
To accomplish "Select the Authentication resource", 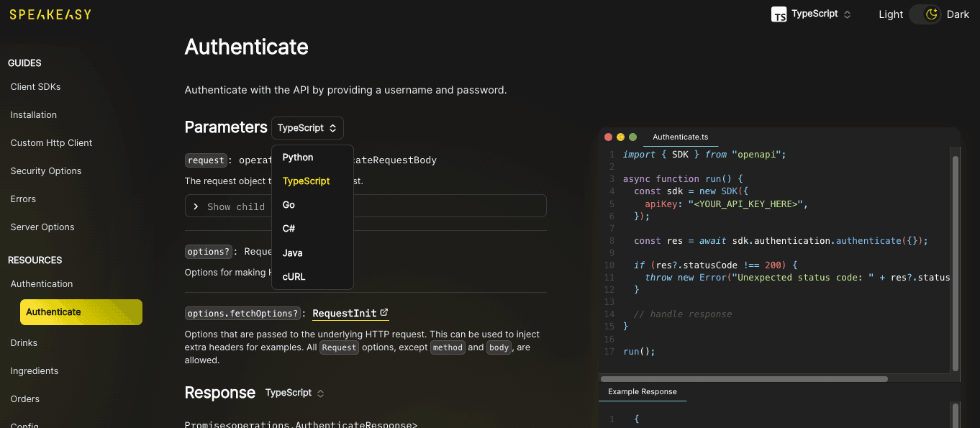I will click(x=42, y=284).
